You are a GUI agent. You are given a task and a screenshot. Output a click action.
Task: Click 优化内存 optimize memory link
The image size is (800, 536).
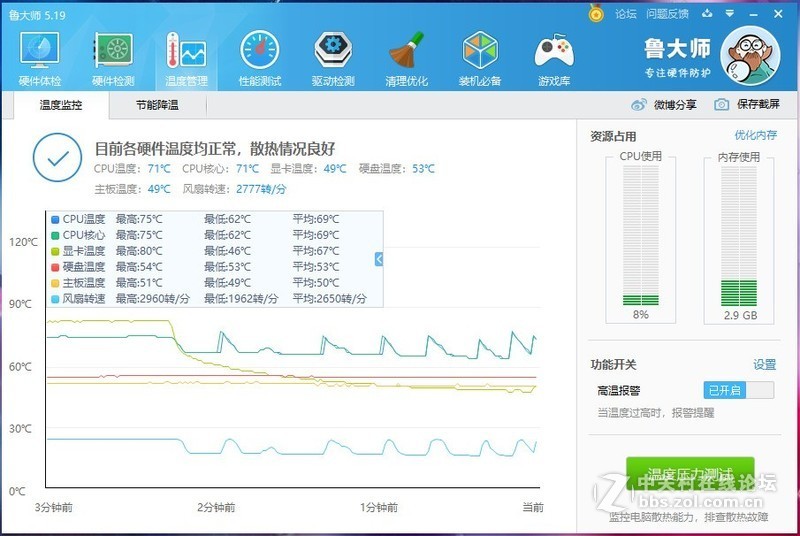pyautogui.click(x=756, y=135)
